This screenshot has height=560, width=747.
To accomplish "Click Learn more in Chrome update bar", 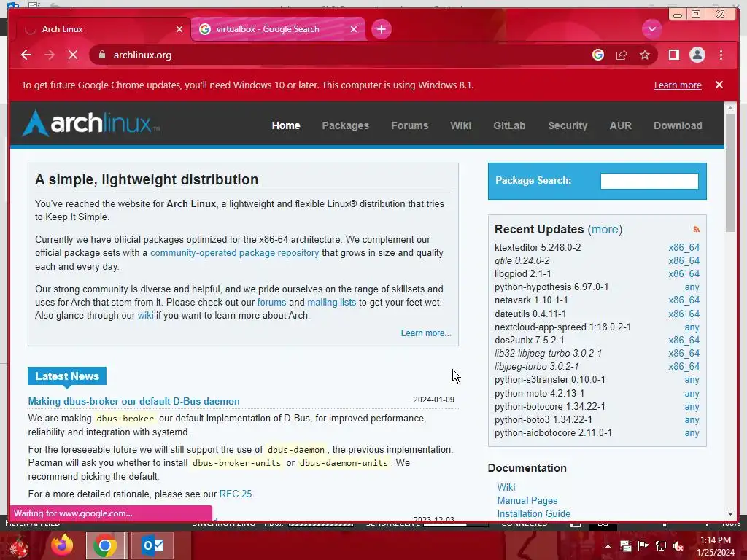I will pos(678,85).
